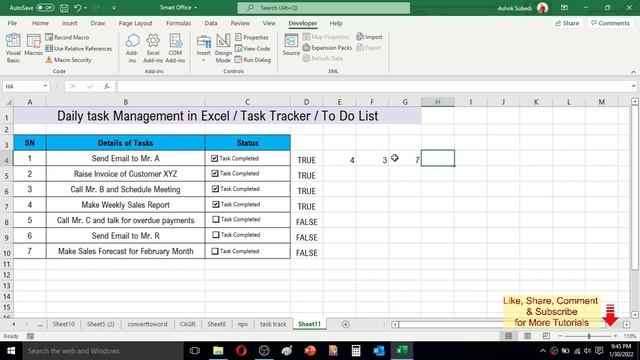Image resolution: width=640 pixels, height=360 pixels.
Task: Click the zoom slider handle
Action: click(x=589, y=336)
